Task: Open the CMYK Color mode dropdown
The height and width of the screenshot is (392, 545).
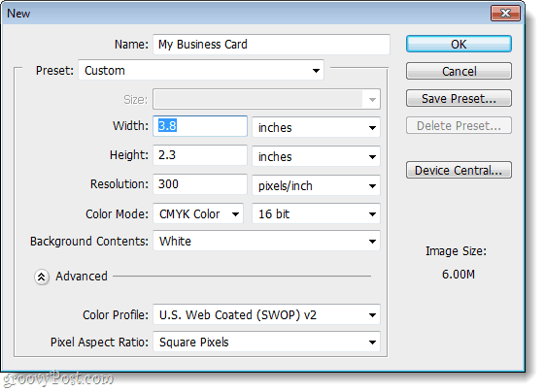Action: tap(198, 213)
